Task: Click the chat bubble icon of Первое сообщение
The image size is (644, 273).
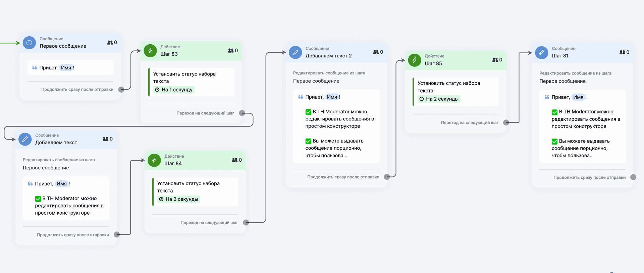Action: click(x=29, y=43)
